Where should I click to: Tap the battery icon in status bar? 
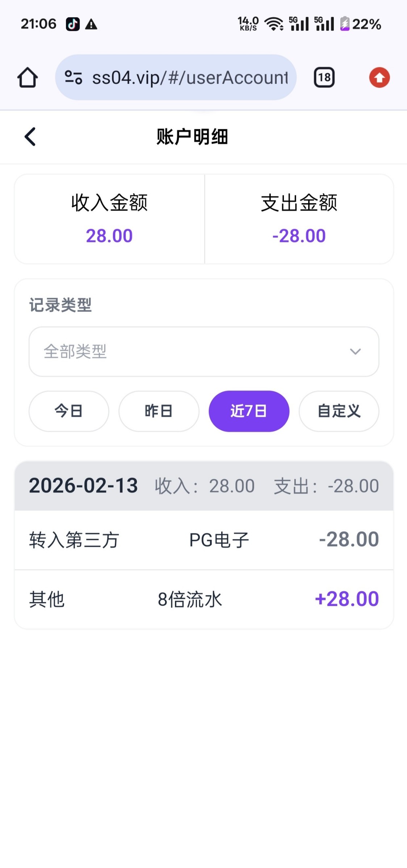344,24
